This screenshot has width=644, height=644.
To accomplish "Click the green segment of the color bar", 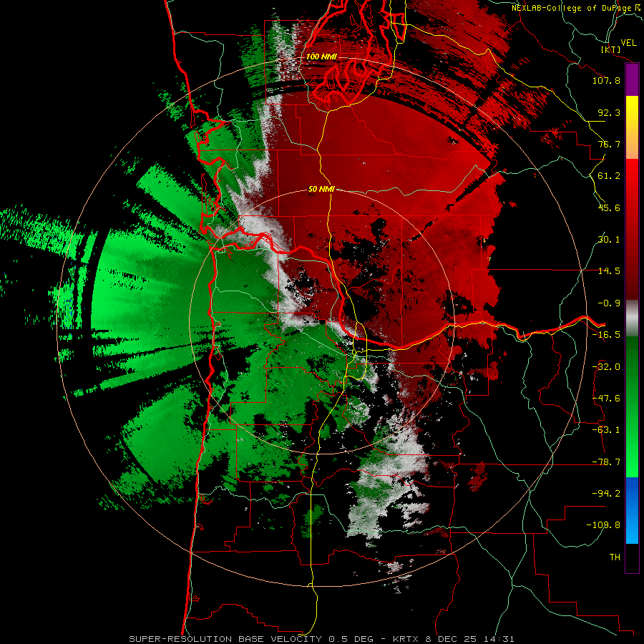I will pyautogui.click(x=632, y=406).
